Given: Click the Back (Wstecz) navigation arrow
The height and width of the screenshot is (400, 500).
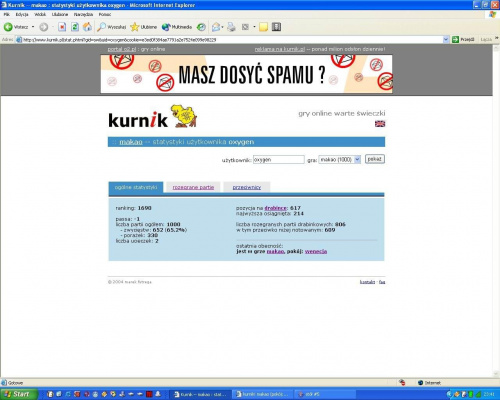Looking at the screenshot, I should coord(8,27).
